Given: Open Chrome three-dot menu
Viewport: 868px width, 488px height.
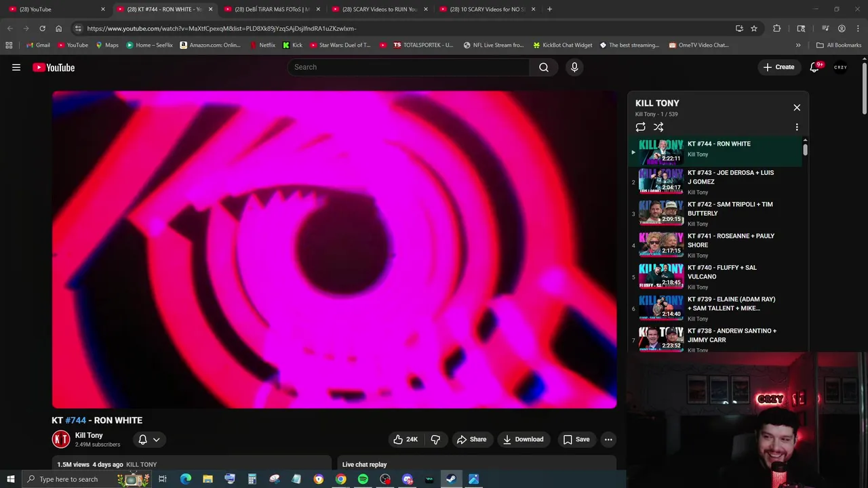Looking at the screenshot, I should click(858, 28).
